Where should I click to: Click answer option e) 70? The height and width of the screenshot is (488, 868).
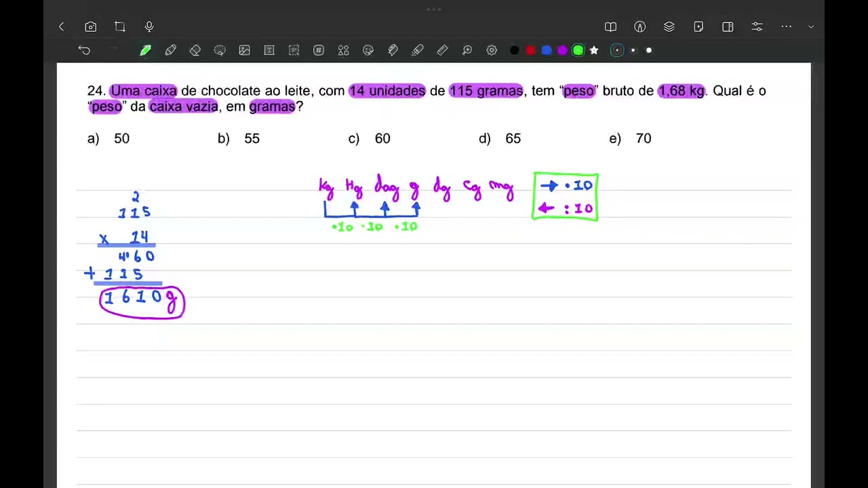coord(630,138)
